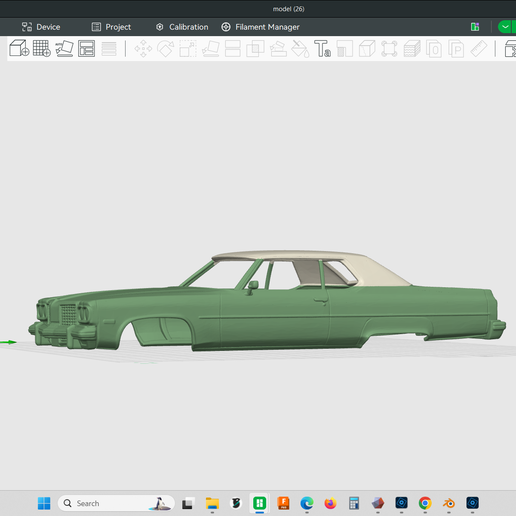Launch Firefox from the taskbar
The width and height of the screenshot is (516, 516).
point(331,503)
